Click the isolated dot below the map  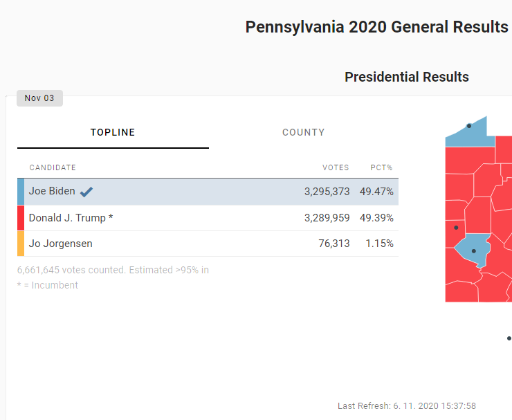pyautogui.click(x=509, y=338)
